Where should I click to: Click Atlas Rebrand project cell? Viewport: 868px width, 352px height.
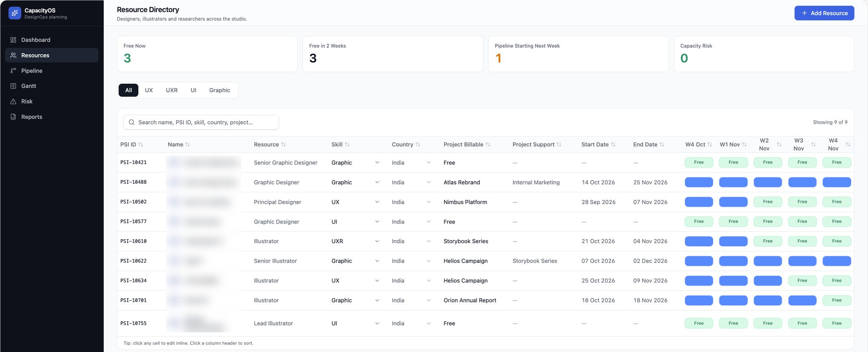click(x=462, y=183)
